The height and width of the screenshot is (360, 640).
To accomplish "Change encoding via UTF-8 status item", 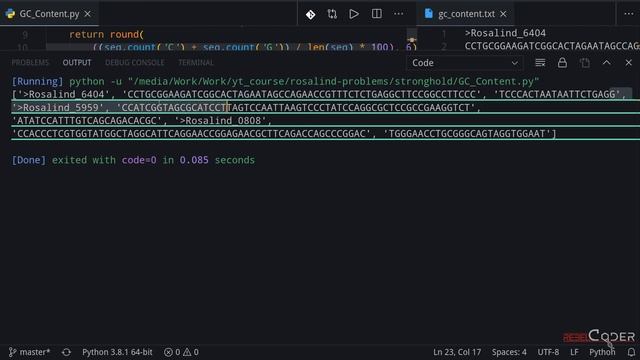I will [x=548, y=352].
